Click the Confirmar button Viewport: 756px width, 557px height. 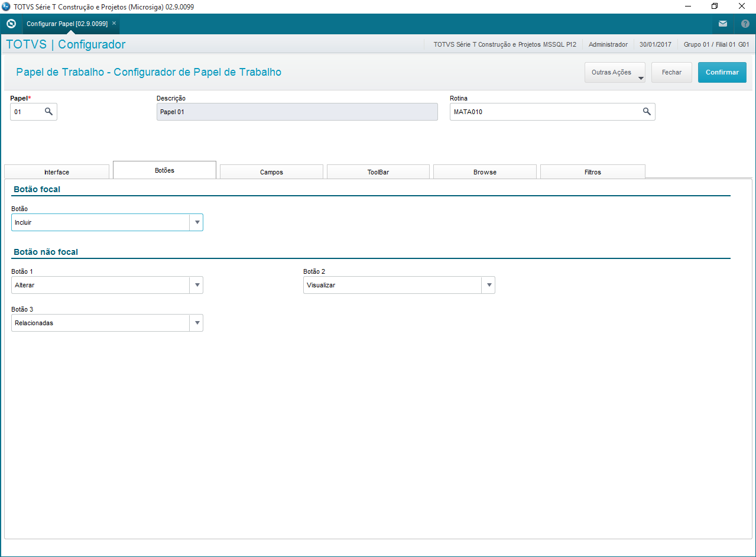coord(722,72)
